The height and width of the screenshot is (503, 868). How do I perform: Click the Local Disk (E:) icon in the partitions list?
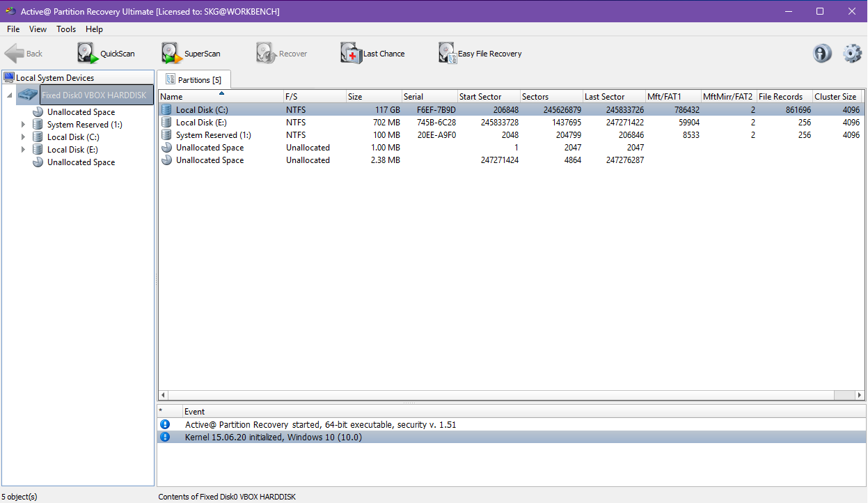[x=166, y=123]
